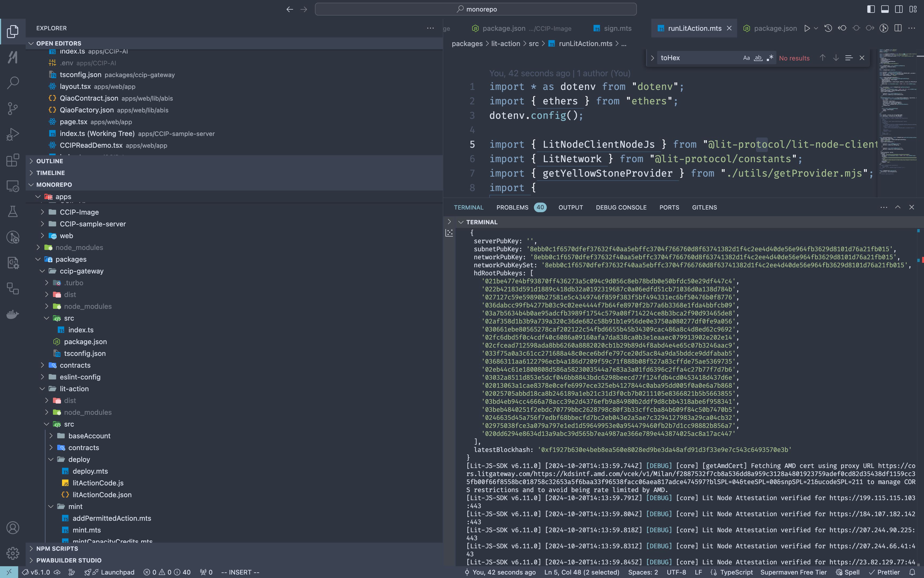Open run options dropdown beside play button
This screenshot has height=578, width=924.
point(816,28)
